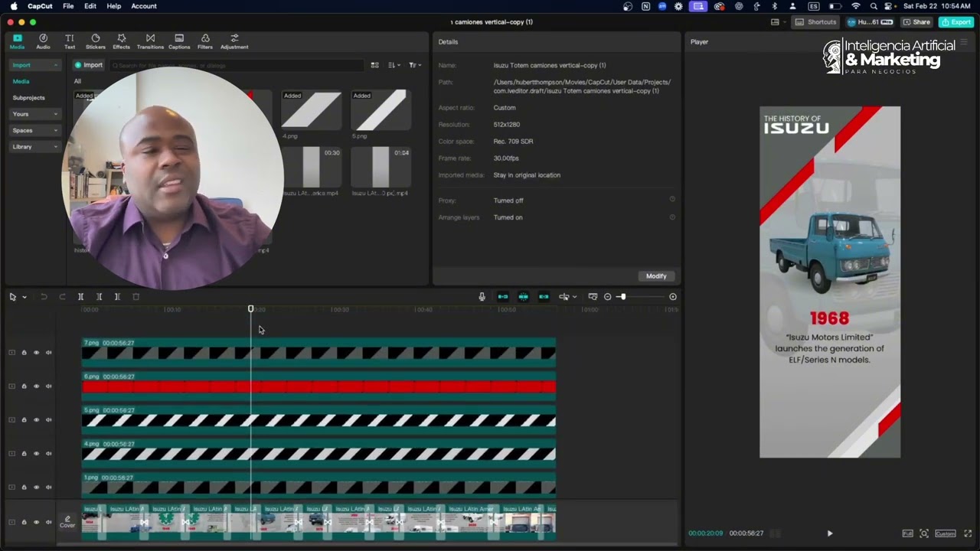Open the Filters tab

tap(205, 41)
